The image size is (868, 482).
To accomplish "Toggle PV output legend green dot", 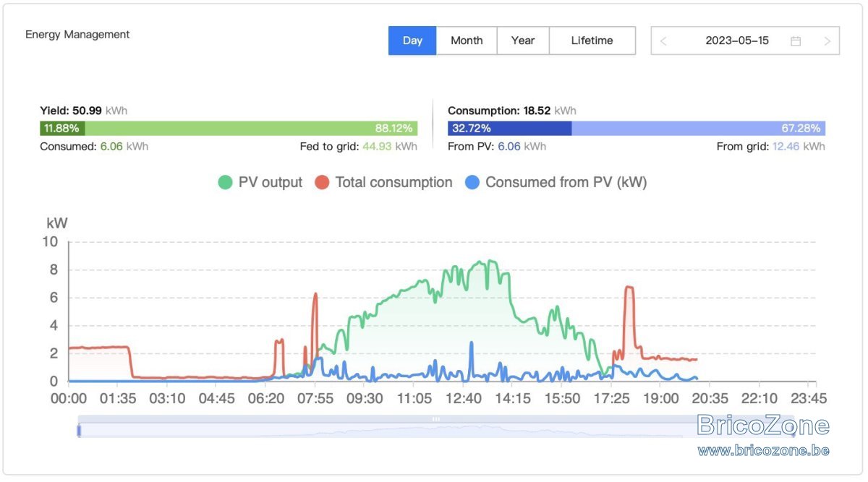I will coord(226,183).
